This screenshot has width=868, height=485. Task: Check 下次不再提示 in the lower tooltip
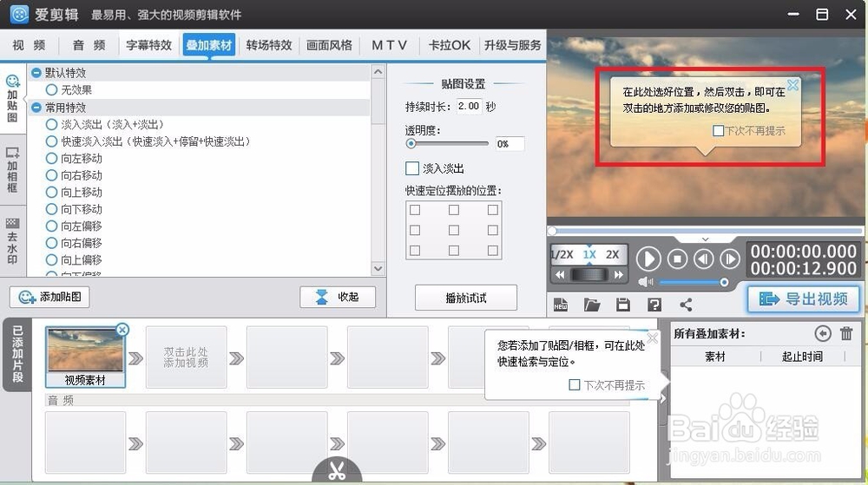(575, 384)
